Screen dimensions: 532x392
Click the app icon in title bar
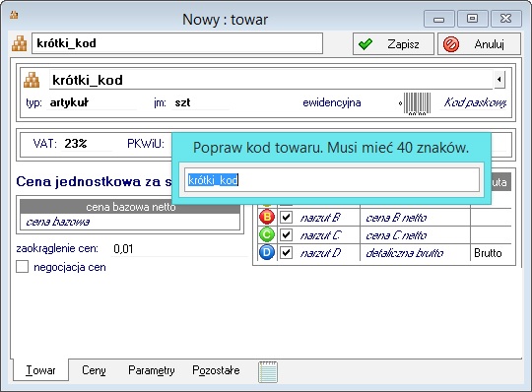(x=14, y=15)
